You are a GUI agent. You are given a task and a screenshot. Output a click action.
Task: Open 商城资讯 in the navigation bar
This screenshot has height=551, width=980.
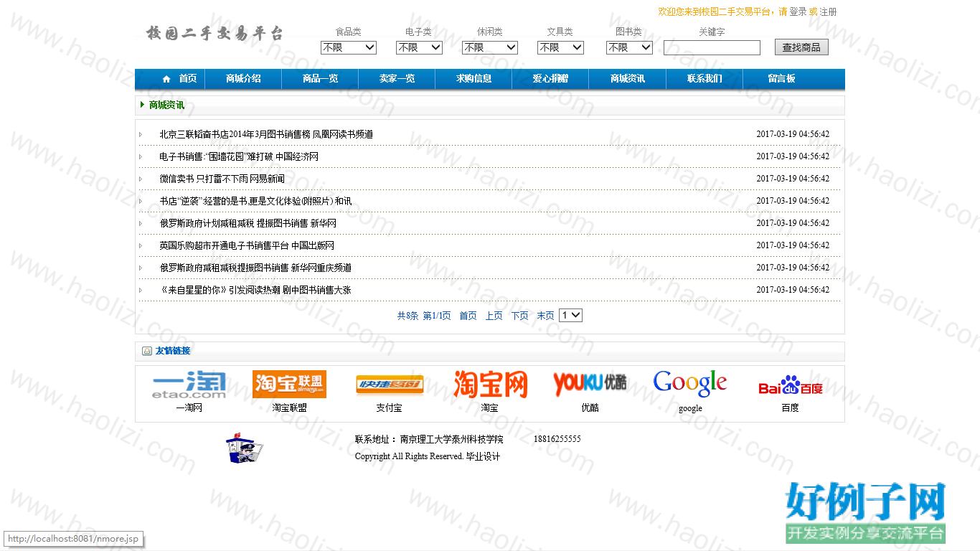point(628,79)
